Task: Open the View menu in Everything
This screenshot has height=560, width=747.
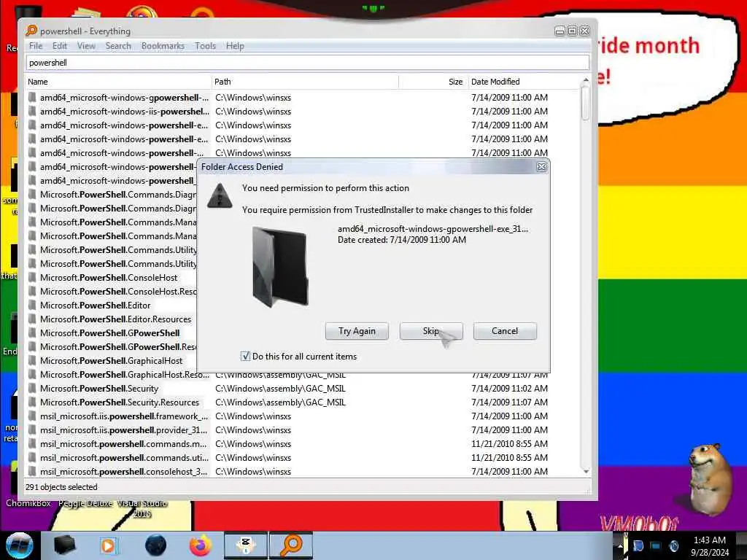Action: (x=86, y=46)
